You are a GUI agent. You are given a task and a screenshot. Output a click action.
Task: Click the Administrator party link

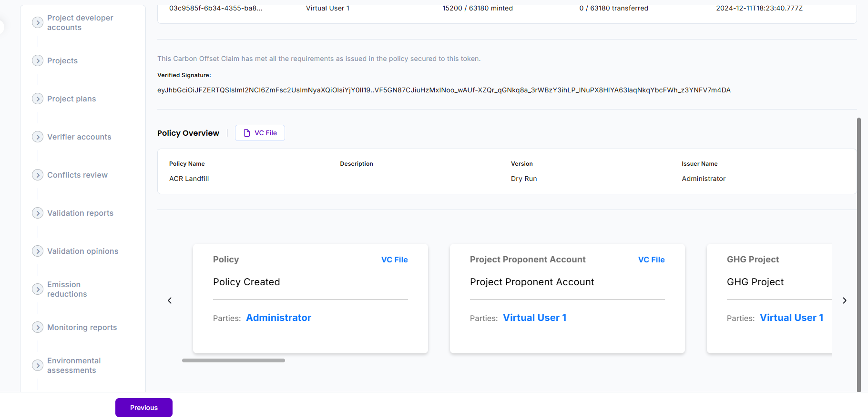point(278,318)
